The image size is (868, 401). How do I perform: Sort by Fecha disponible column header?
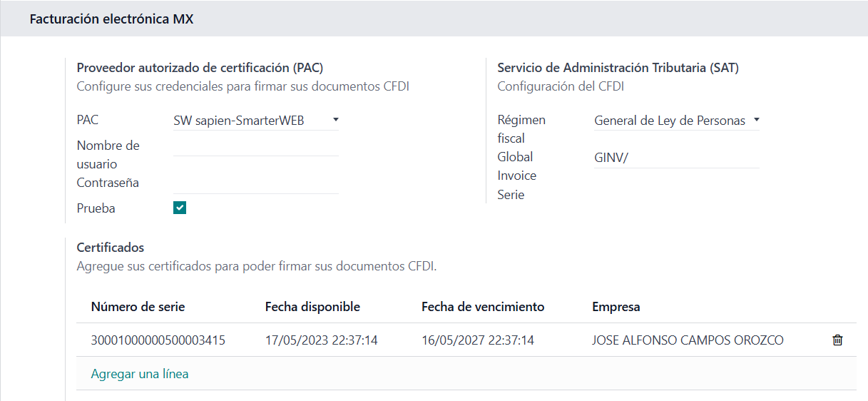pos(312,307)
